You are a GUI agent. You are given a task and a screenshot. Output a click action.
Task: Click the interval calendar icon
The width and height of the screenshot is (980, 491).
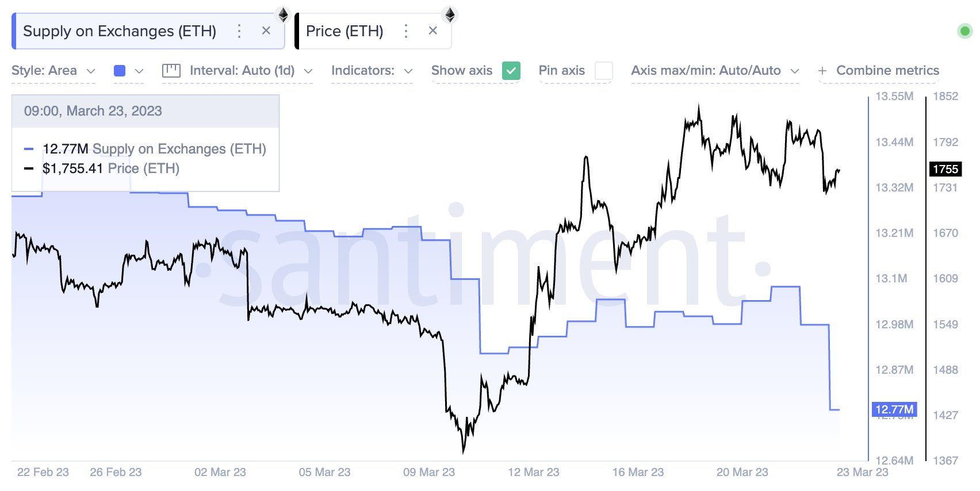point(171,71)
